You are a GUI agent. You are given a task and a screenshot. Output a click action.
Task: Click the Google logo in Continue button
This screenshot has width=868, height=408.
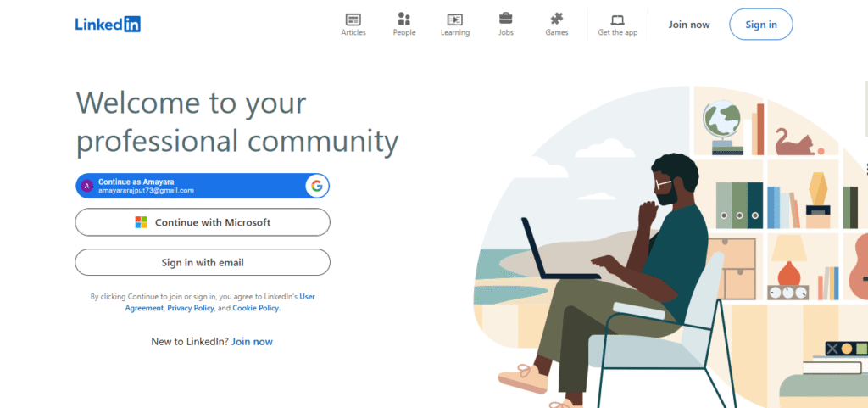pyautogui.click(x=317, y=186)
